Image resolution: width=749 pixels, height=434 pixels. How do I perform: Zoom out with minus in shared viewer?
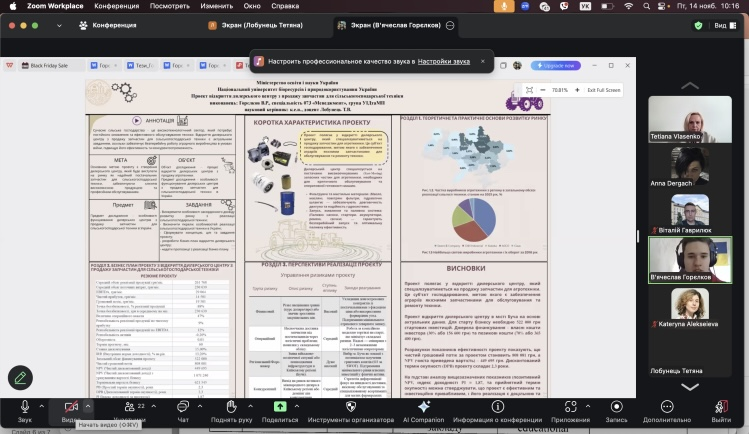[543, 90]
